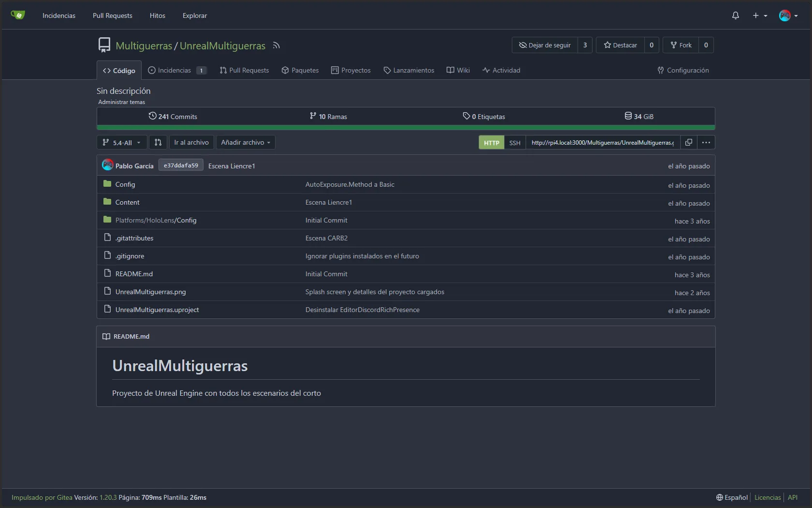Select the Incidencias repository tab
Screen dimensions: 812x508
coord(177,70)
